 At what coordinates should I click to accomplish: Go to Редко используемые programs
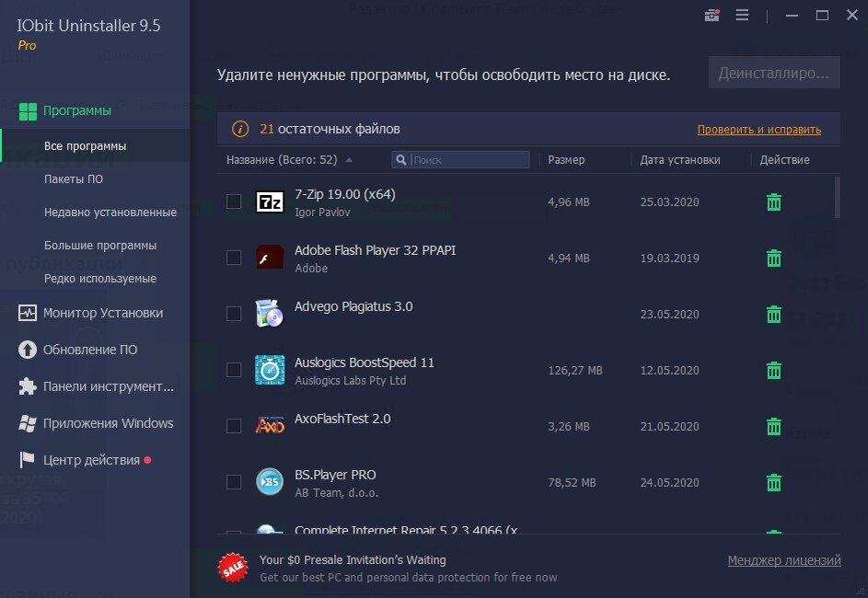tap(100, 279)
